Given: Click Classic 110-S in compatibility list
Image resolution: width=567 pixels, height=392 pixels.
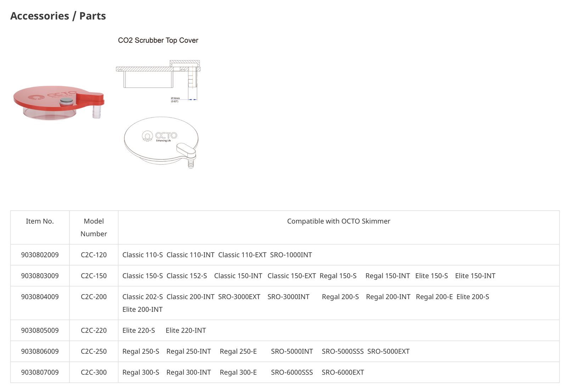Looking at the screenshot, I should (x=142, y=255).
